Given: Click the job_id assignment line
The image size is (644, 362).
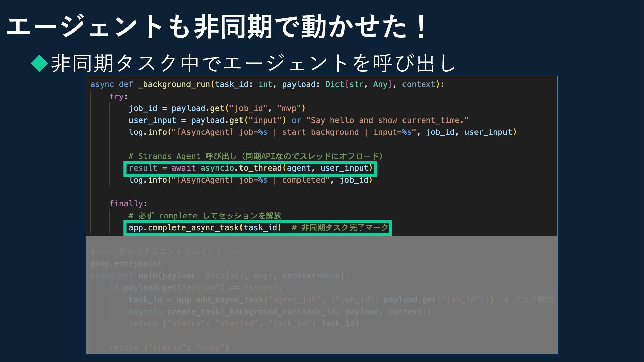Looking at the screenshot, I should (x=217, y=108).
